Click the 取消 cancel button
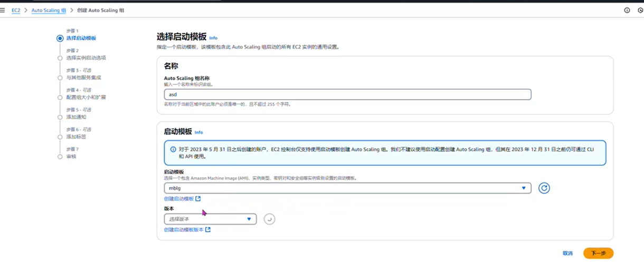 567,253
